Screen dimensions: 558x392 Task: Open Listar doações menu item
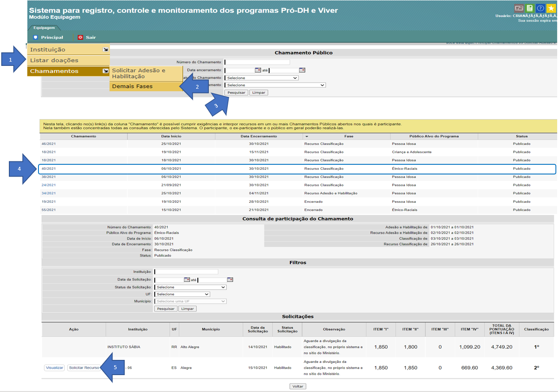coord(54,60)
